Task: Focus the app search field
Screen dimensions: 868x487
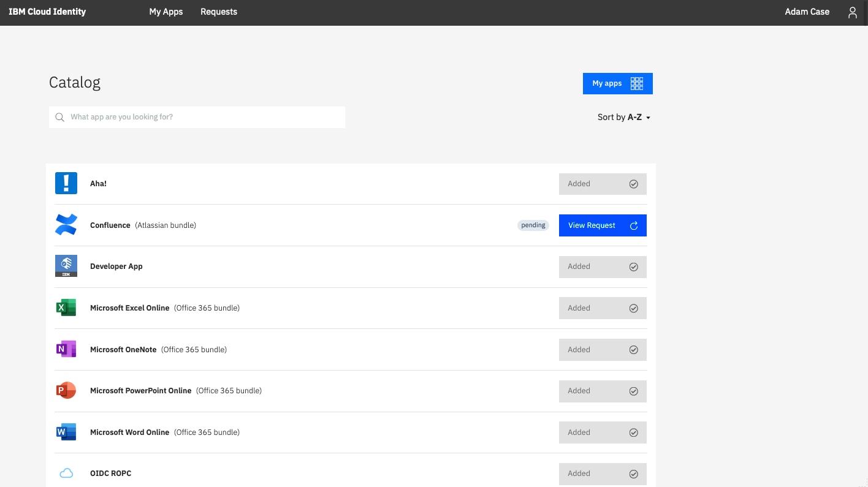Action: (x=197, y=117)
